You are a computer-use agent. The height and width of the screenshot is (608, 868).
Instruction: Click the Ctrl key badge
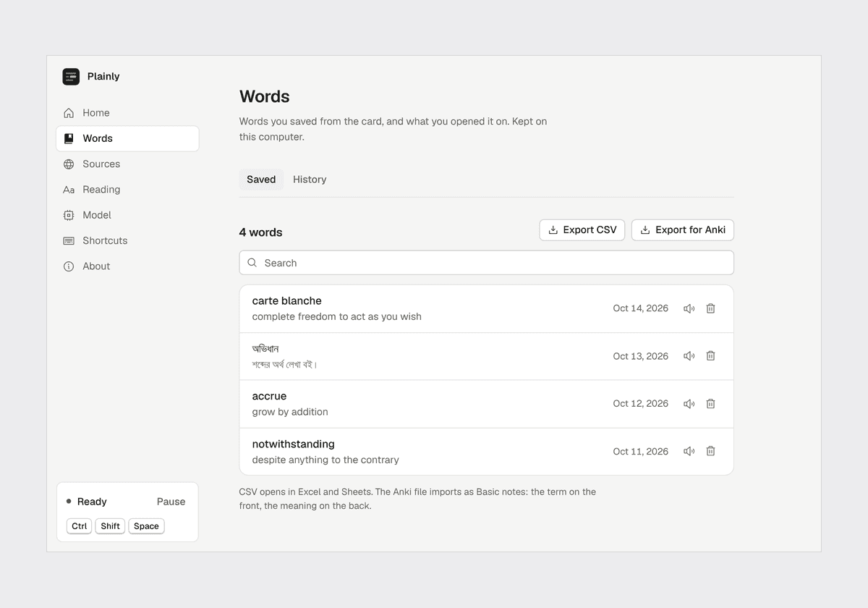pyautogui.click(x=80, y=526)
